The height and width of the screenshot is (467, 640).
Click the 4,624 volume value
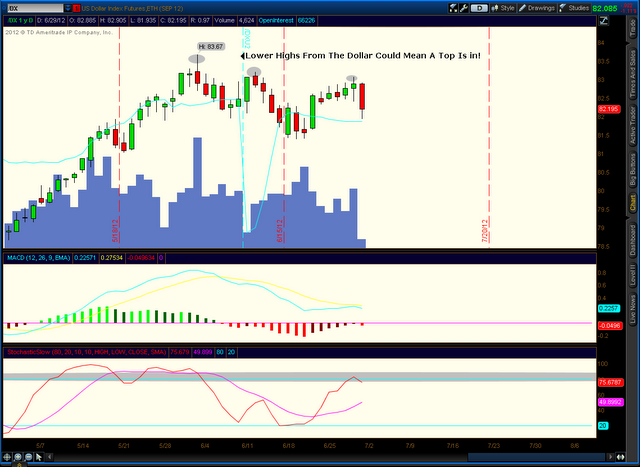click(x=247, y=20)
